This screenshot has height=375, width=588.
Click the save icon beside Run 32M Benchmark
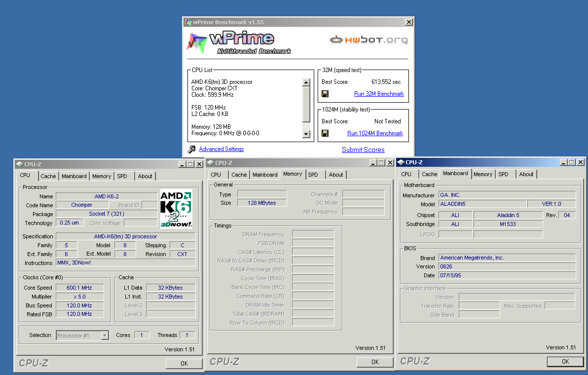click(325, 94)
